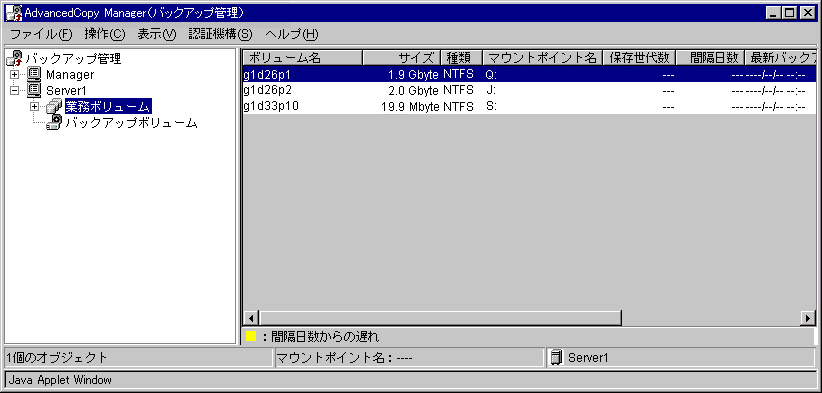822x393 pixels.
Task: Click the horizontal scrollbar left arrow
Action: pyautogui.click(x=251, y=318)
